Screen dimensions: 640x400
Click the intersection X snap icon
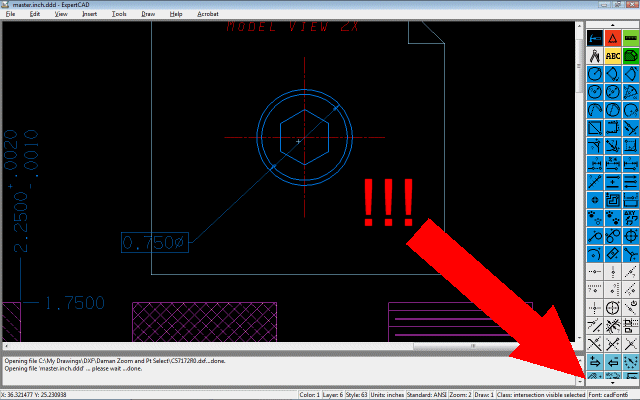pyautogui.click(x=631, y=344)
